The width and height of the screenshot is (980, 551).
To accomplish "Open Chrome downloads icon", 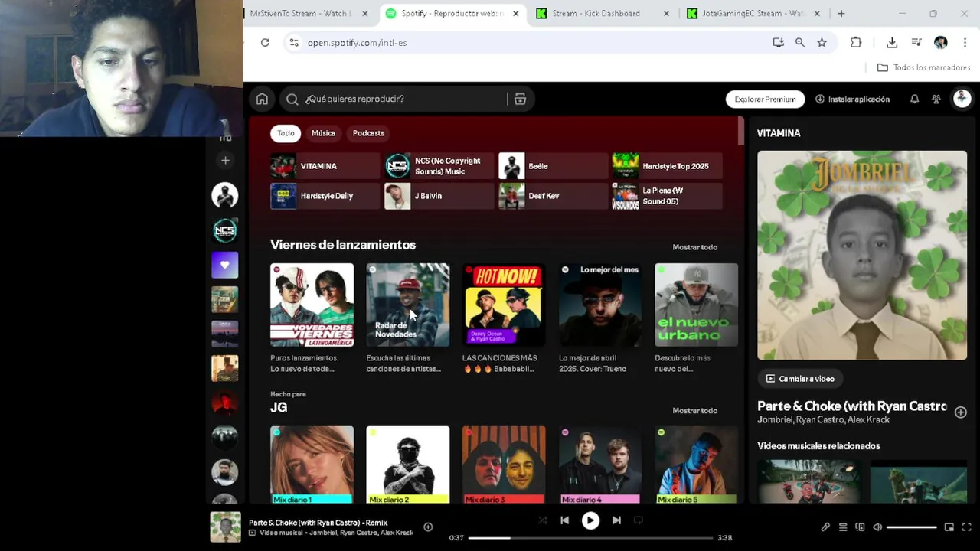I will 892,43.
